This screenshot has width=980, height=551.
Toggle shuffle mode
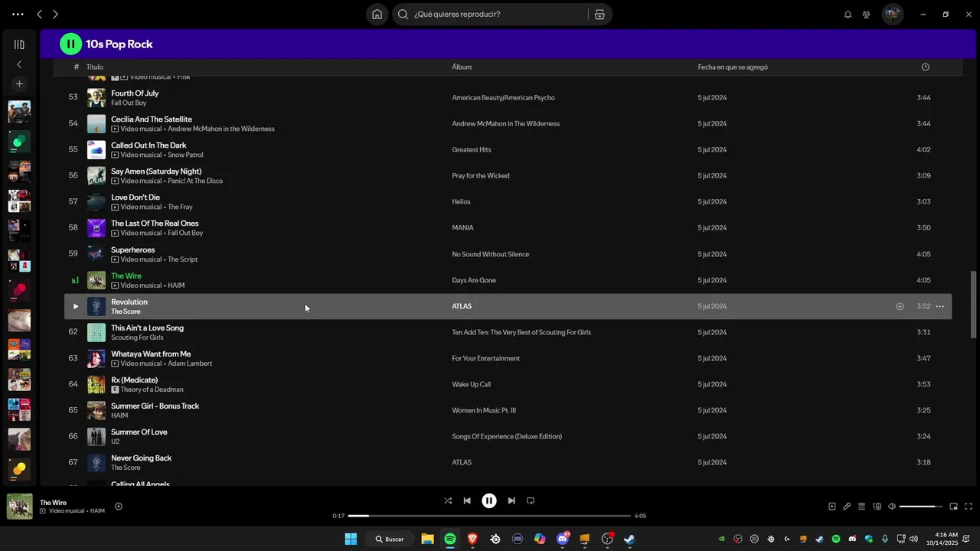click(448, 500)
